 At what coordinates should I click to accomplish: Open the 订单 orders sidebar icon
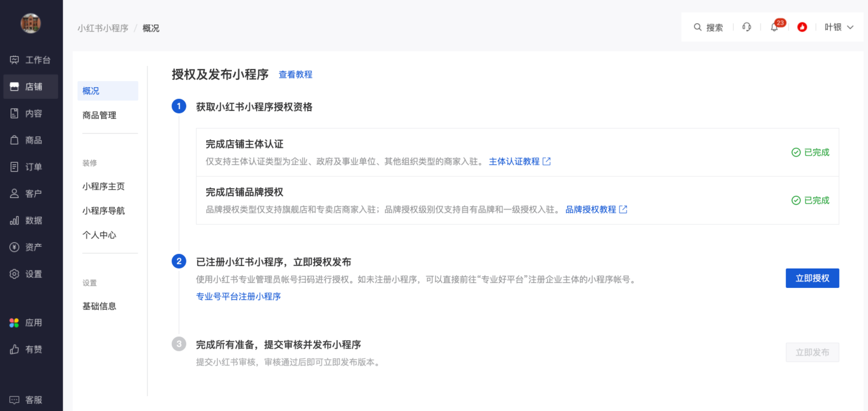click(x=15, y=167)
